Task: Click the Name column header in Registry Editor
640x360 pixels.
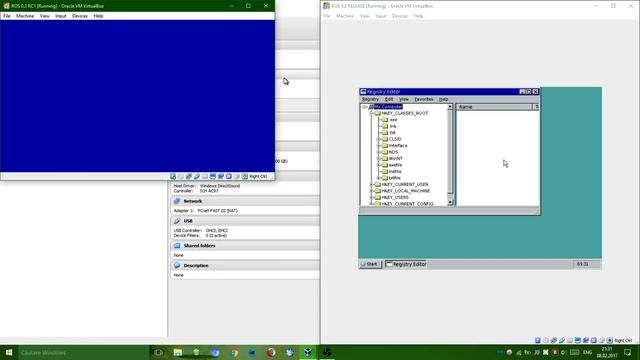Action: click(x=494, y=107)
